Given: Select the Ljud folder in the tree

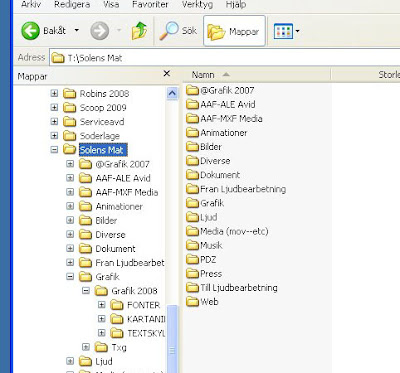Looking at the screenshot, I should pyautogui.click(x=104, y=361).
